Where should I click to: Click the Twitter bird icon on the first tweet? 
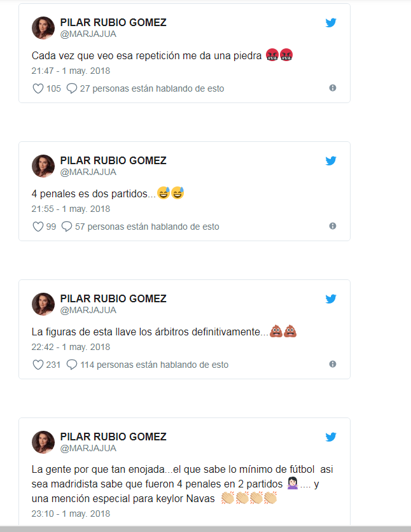[331, 23]
